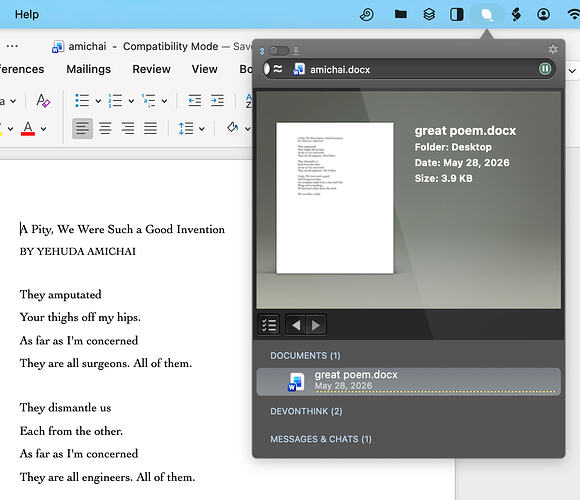Open the Help menu
This screenshot has height=500, width=580.
tap(27, 14)
